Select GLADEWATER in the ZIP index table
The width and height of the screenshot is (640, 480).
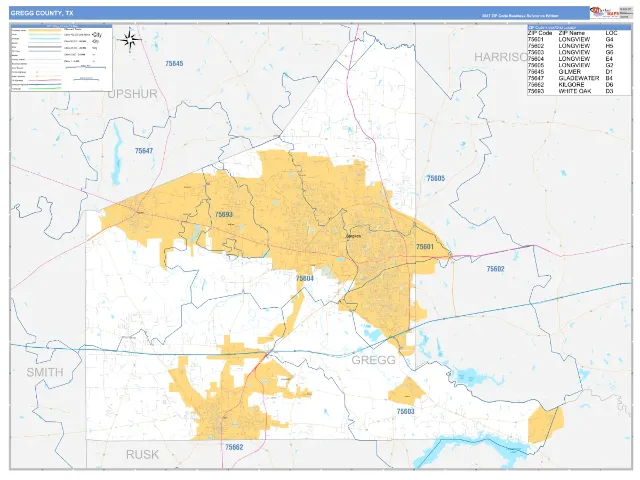pyautogui.click(x=579, y=78)
